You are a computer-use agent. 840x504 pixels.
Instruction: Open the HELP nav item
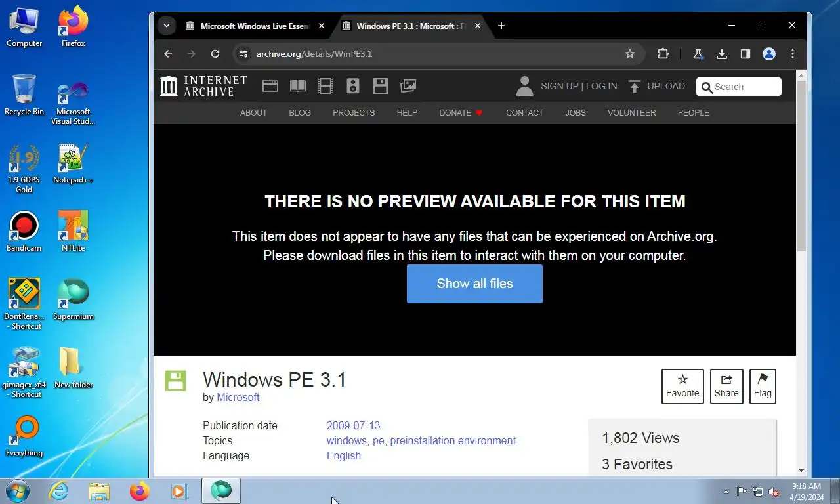point(407,112)
